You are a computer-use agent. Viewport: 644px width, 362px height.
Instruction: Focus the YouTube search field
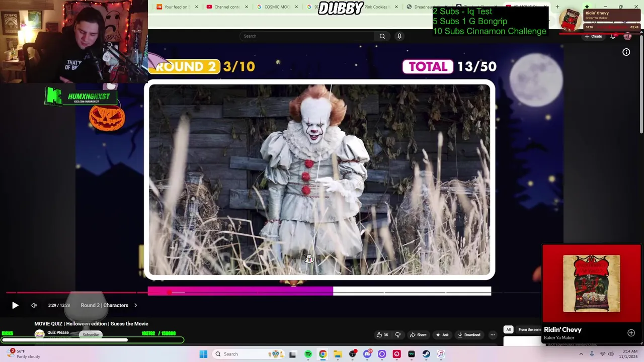307,36
